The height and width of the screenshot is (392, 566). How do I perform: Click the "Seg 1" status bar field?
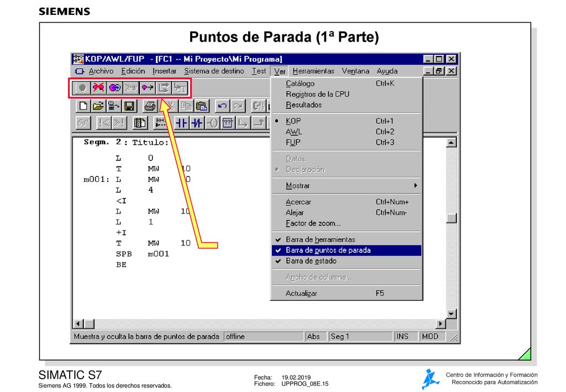[x=360, y=336]
